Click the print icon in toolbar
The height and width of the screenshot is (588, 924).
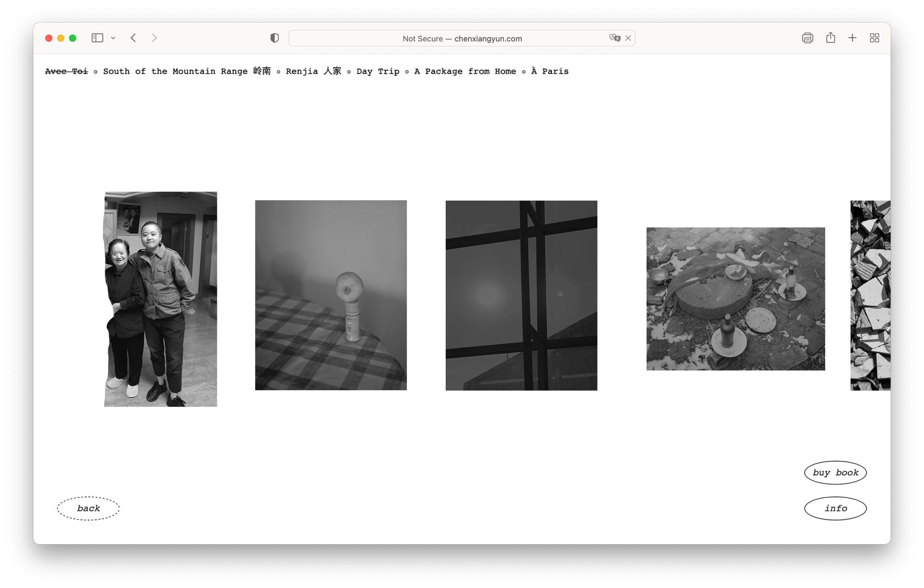(x=807, y=38)
